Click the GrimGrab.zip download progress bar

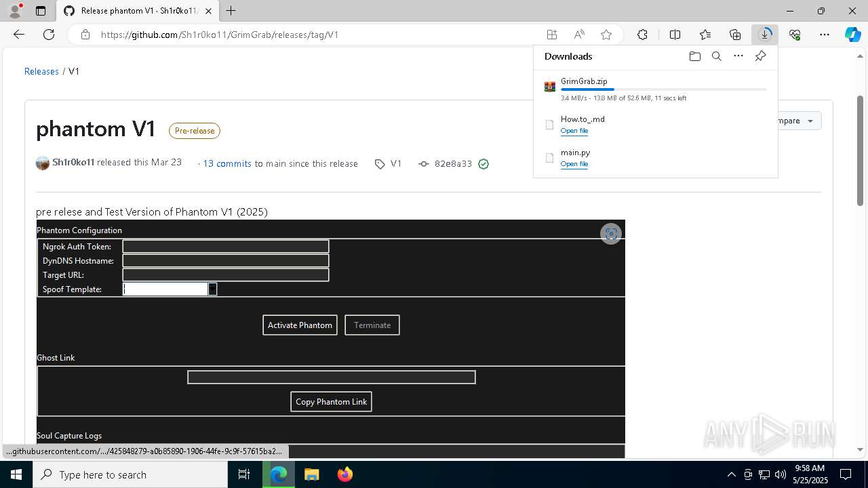(664, 89)
